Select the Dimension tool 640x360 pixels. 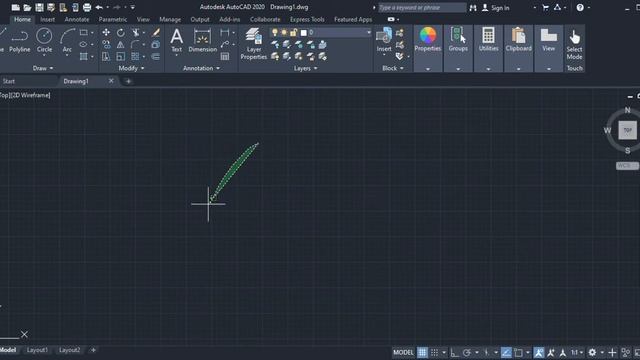[202, 41]
